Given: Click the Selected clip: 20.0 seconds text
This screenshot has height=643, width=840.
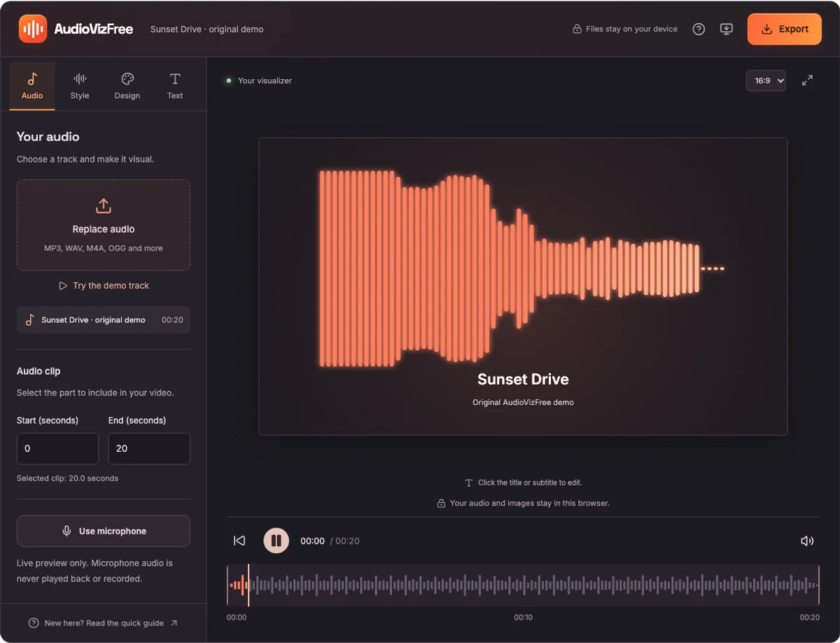Looking at the screenshot, I should 67,478.
